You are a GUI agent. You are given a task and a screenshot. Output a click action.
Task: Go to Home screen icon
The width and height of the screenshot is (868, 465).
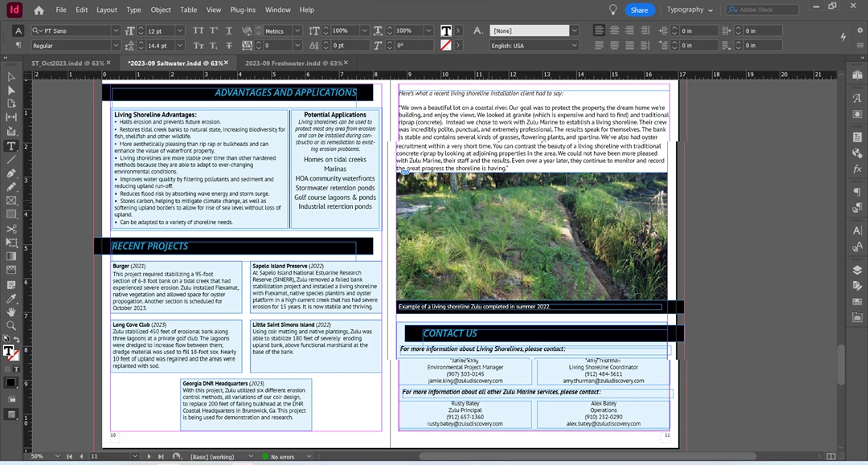(39, 10)
